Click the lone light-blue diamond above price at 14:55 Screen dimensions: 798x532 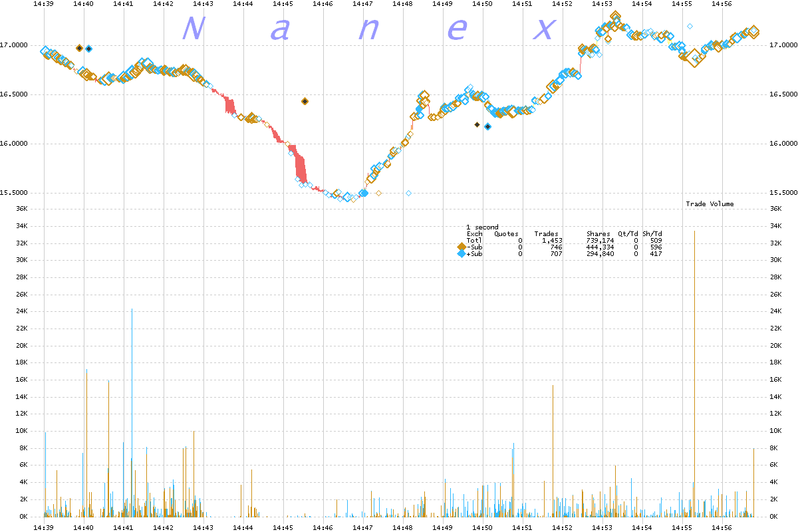(x=690, y=27)
